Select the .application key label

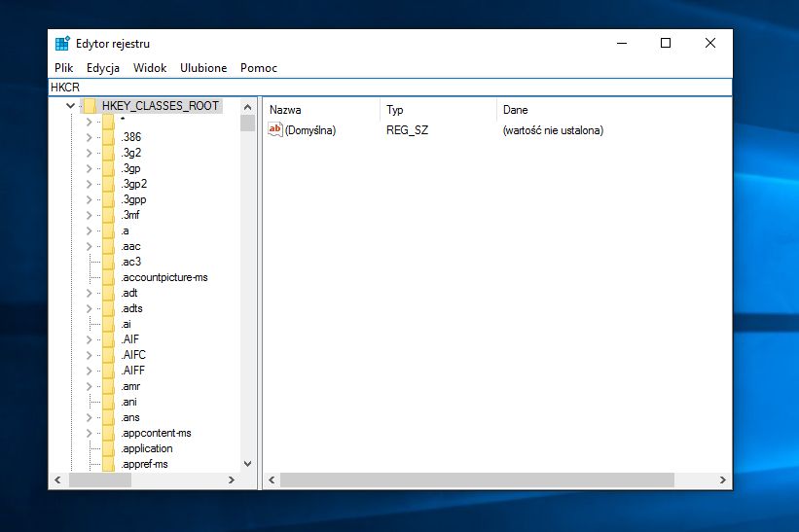147,448
